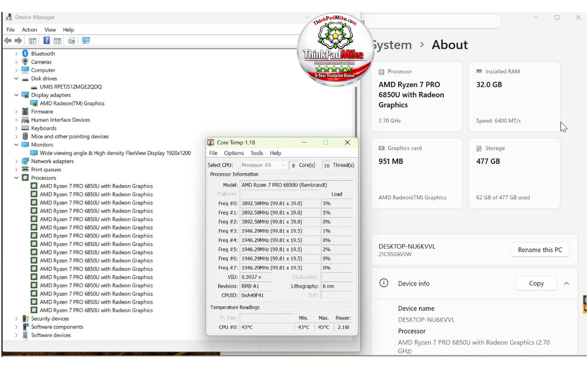Open the Action menu in Device Manager
The image size is (588, 369).
pos(29,30)
